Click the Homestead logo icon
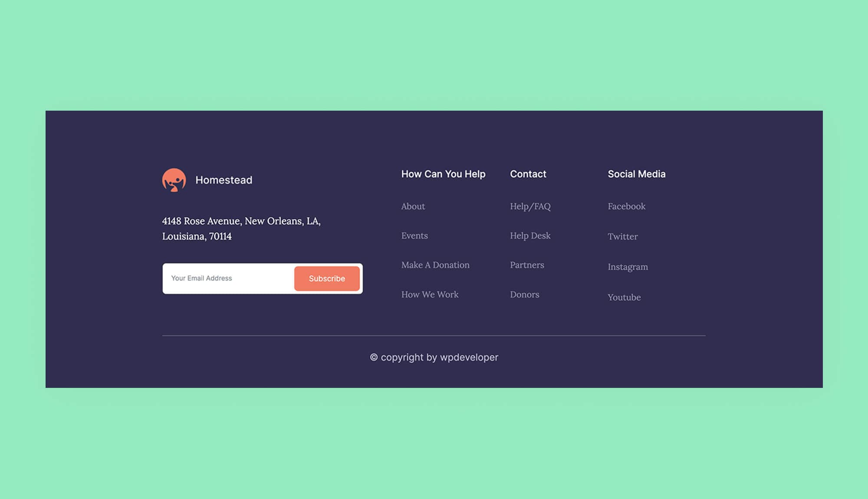This screenshot has height=499, width=868. 174,180
